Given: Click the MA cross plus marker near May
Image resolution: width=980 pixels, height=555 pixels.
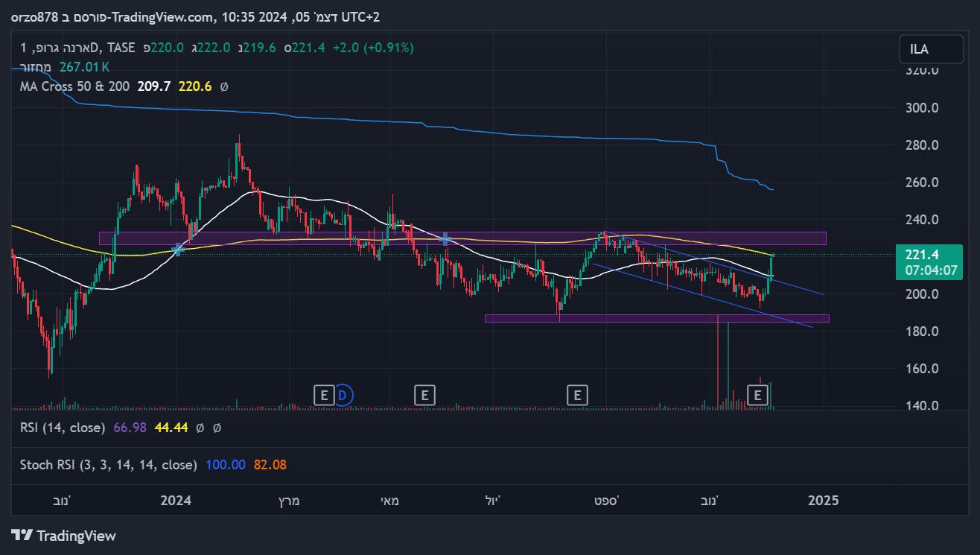Looking at the screenshot, I should pos(445,238).
